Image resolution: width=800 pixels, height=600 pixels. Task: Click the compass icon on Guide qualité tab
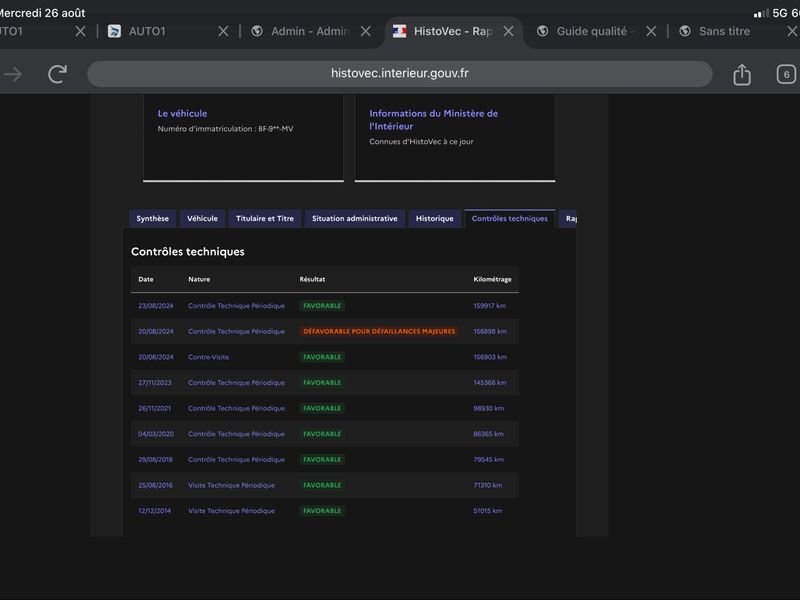click(x=542, y=31)
